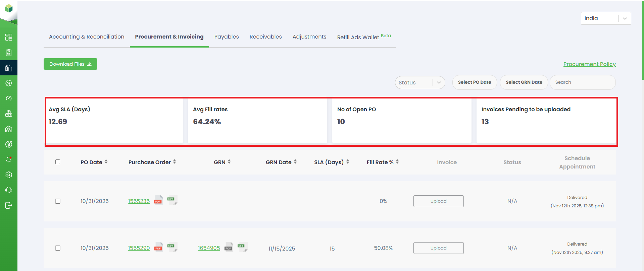Check the box for PO 1555290 row

tap(58, 248)
